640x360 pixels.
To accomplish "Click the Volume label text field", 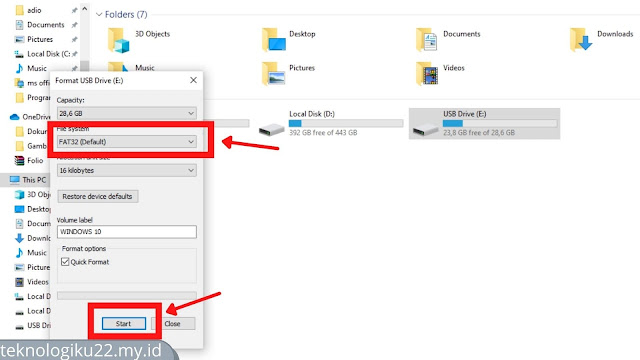I will coord(127,231).
